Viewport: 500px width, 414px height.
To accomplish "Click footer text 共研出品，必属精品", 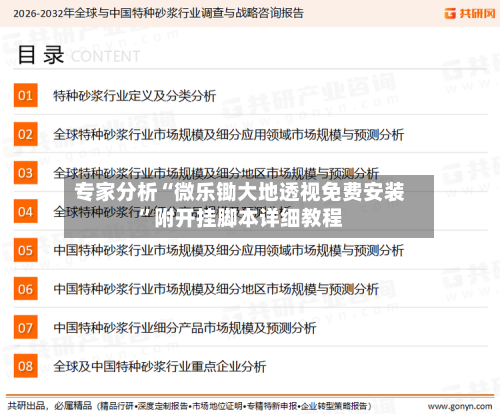I will pos(50,406).
